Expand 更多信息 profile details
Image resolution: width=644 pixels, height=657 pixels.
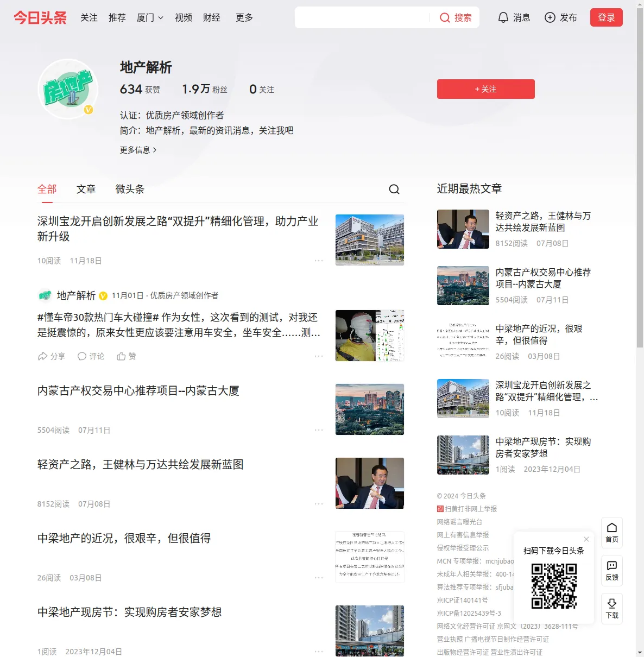tap(138, 150)
